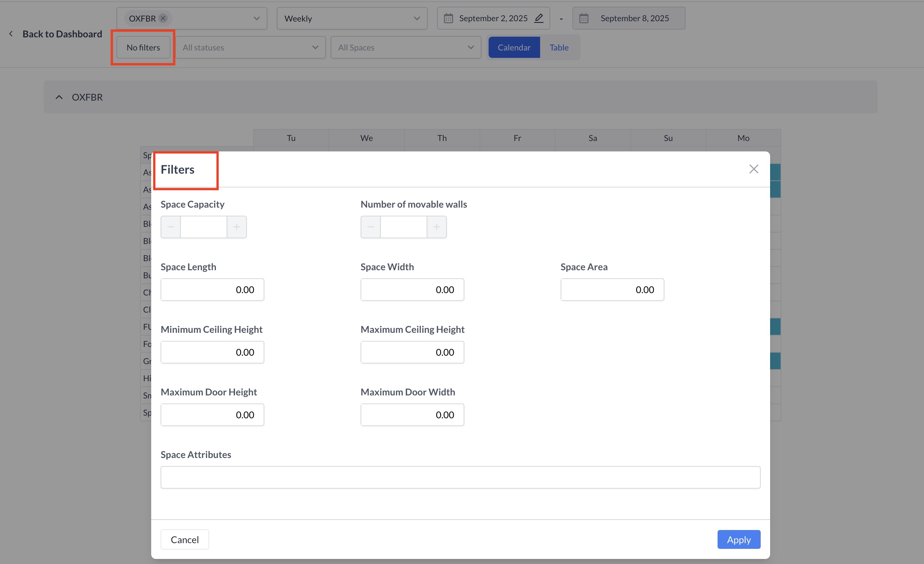
Task: Decrease Space Capacity with minus button
Action: click(171, 227)
